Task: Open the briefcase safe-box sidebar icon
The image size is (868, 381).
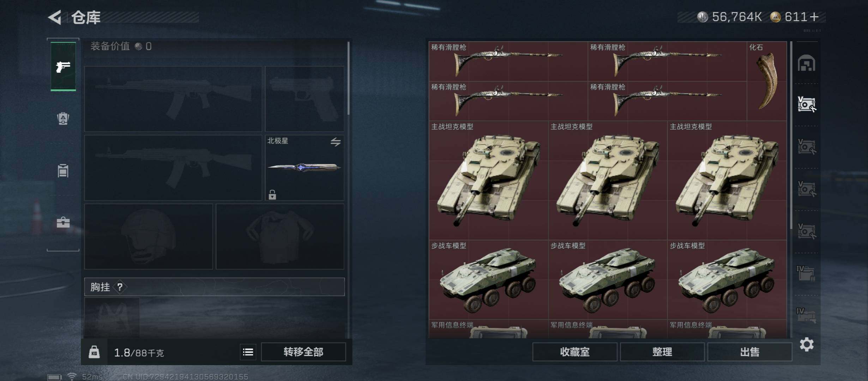Action: point(63,222)
